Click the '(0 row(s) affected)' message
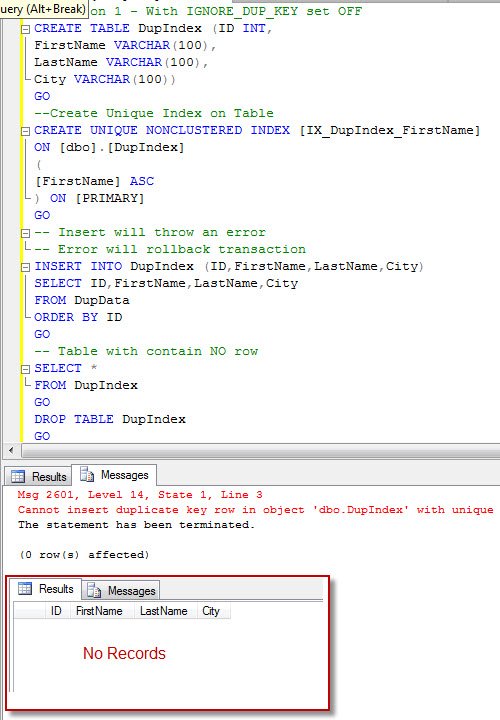The image size is (500, 720). point(84,555)
